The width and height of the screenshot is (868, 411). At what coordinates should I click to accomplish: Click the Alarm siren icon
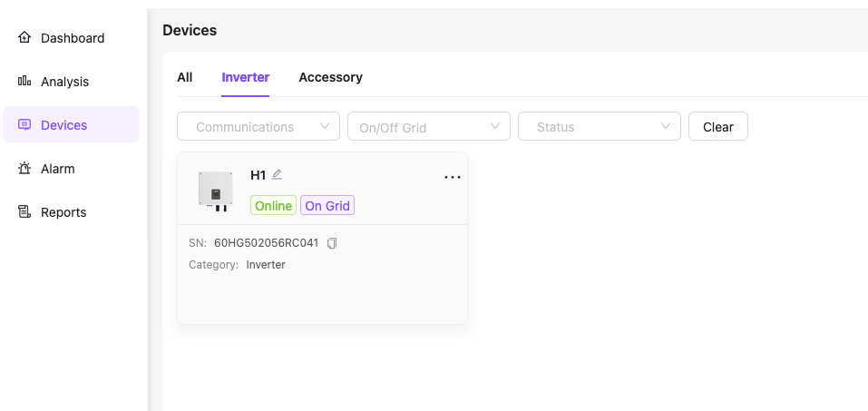[x=24, y=169]
